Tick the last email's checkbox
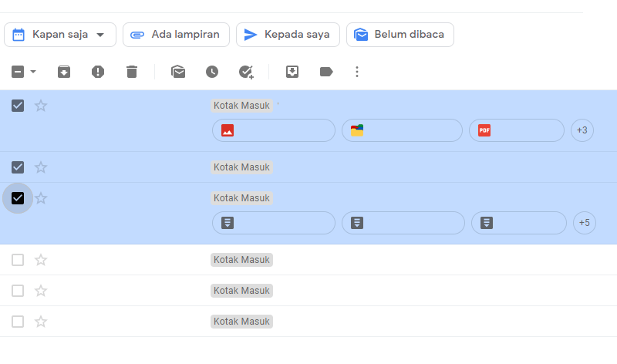617x364 pixels. point(18,322)
